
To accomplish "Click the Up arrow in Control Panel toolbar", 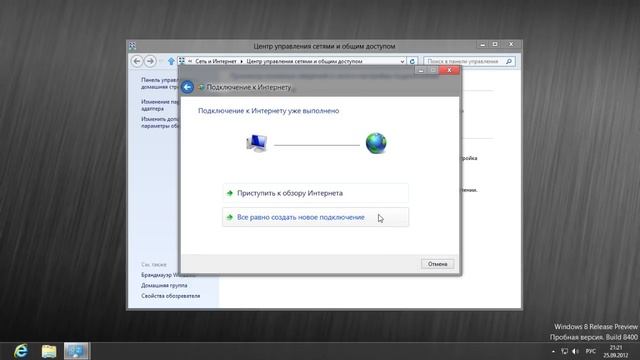I will pyautogui.click(x=171, y=61).
